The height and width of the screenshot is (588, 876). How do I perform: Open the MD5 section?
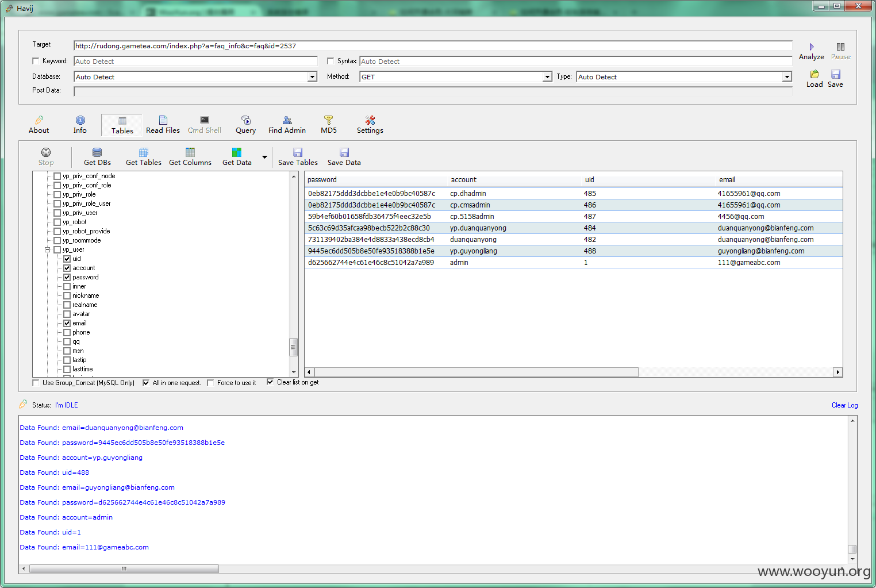point(328,125)
